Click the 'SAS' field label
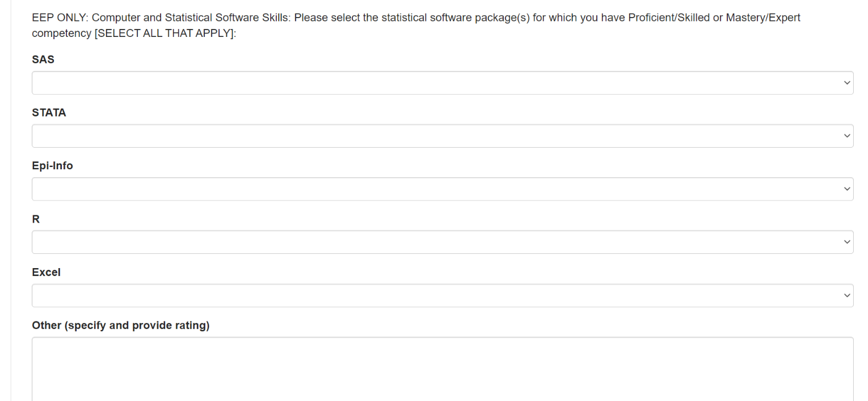This screenshot has height=401, width=868. tap(43, 60)
